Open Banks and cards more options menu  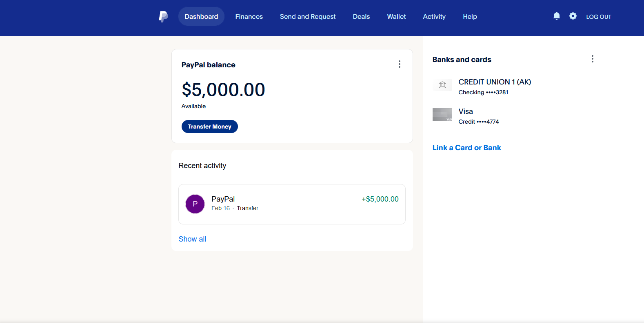pyautogui.click(x=593, y=59)
